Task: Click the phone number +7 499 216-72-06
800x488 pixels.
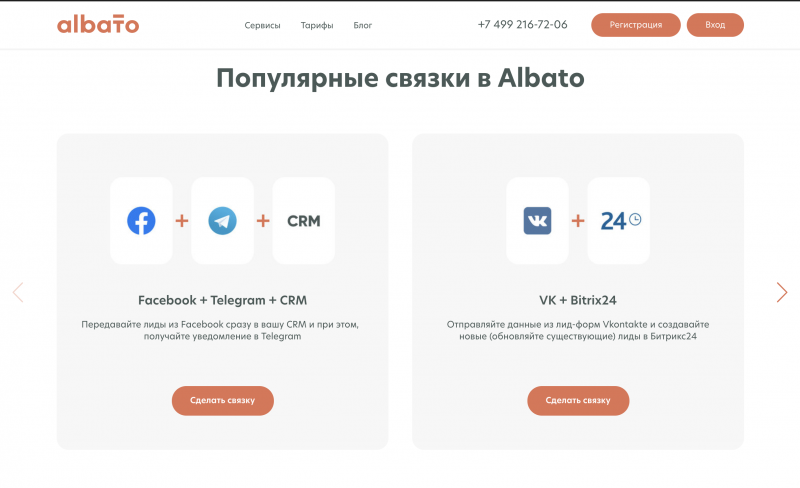Action: pos(522,25)
